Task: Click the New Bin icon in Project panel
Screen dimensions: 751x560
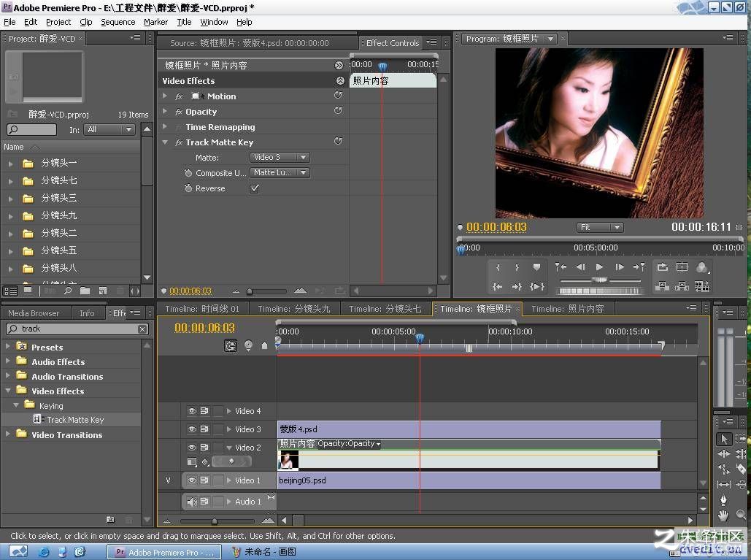Action: point(85,291)
